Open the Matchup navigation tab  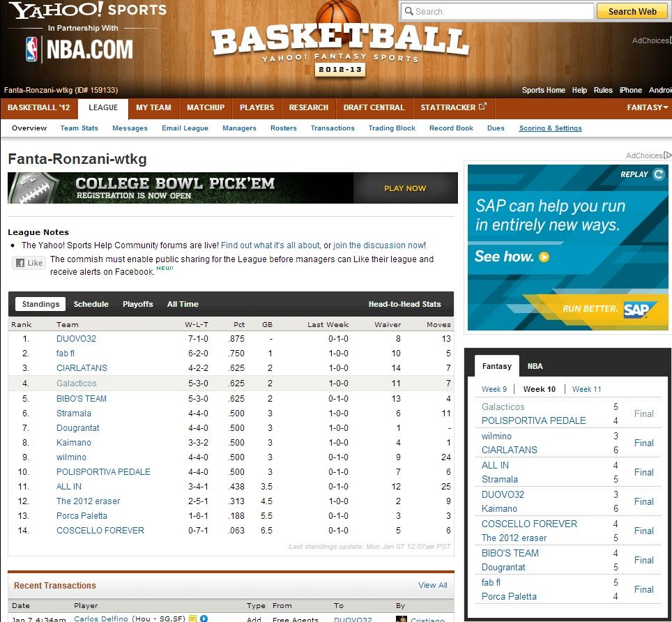205,107
